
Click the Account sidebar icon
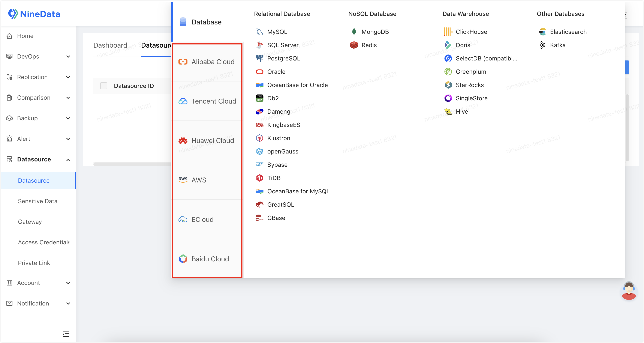click(9, 283)
